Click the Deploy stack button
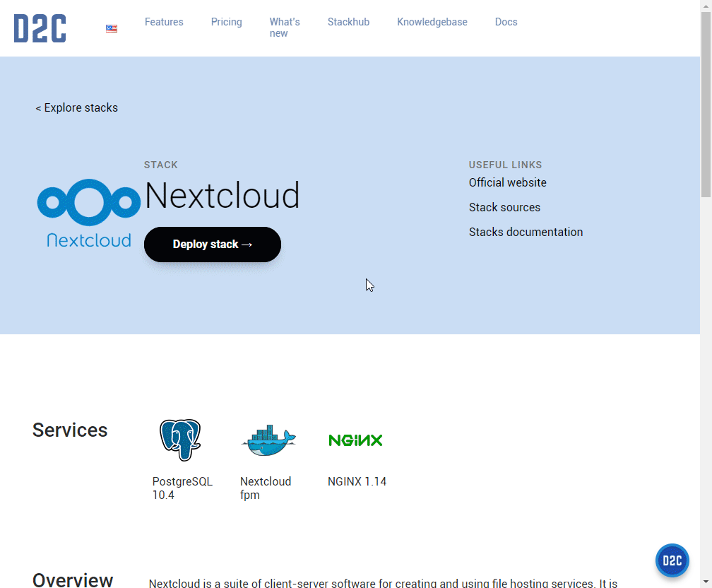 [x=213, y=245]
